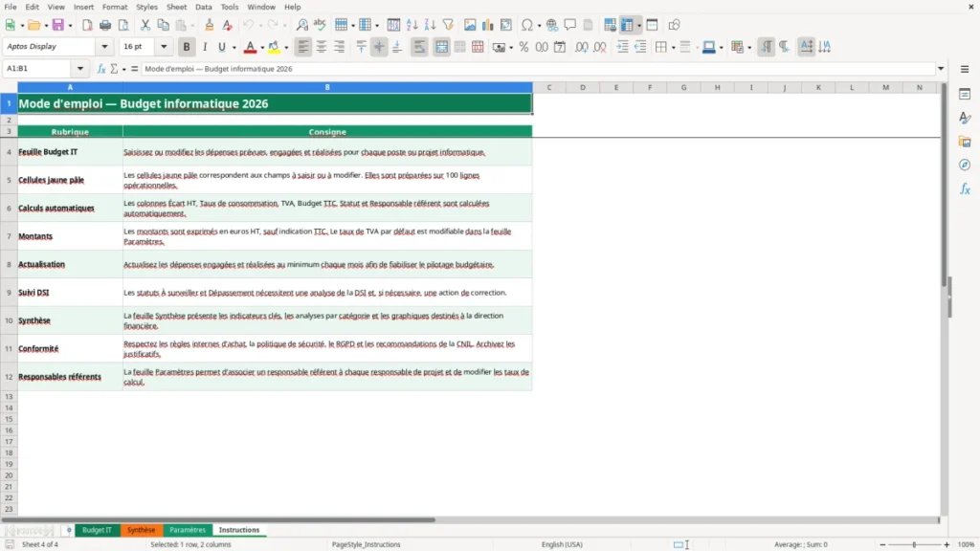Toggle Bold formatting
Screen dimensions: 980x551
[187, 47]
